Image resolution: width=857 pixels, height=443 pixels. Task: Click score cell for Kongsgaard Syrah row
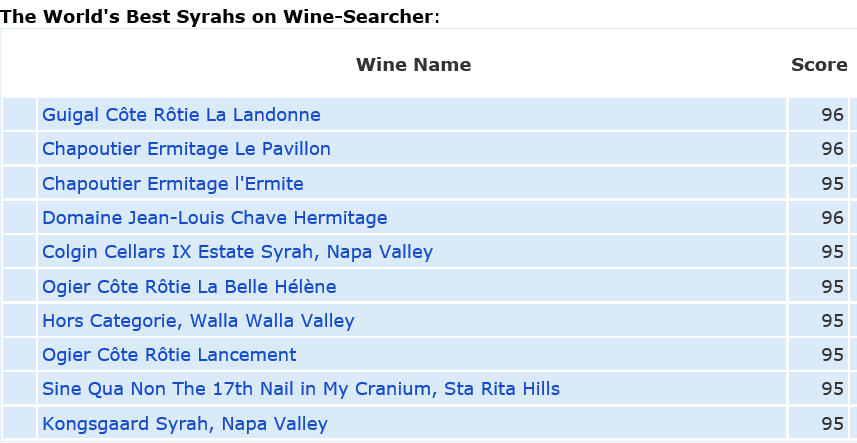818,423
